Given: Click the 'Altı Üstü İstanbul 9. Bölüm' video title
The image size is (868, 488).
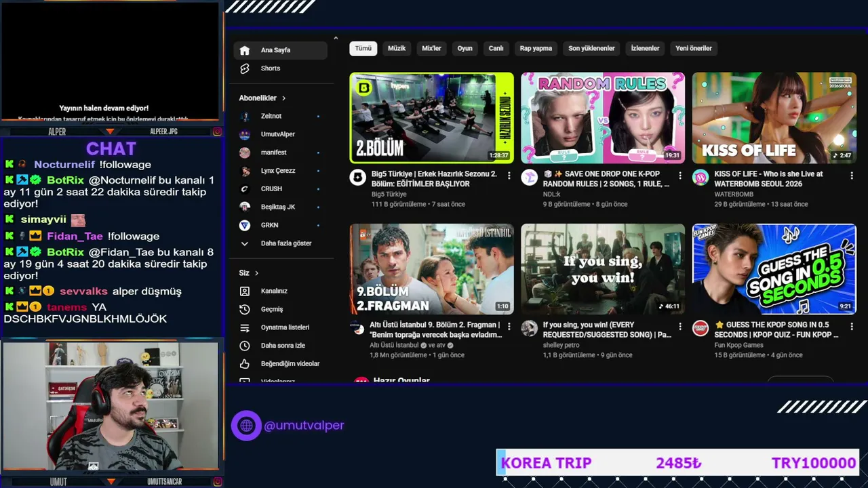Looking at the screenshot, I should (435, 329).
